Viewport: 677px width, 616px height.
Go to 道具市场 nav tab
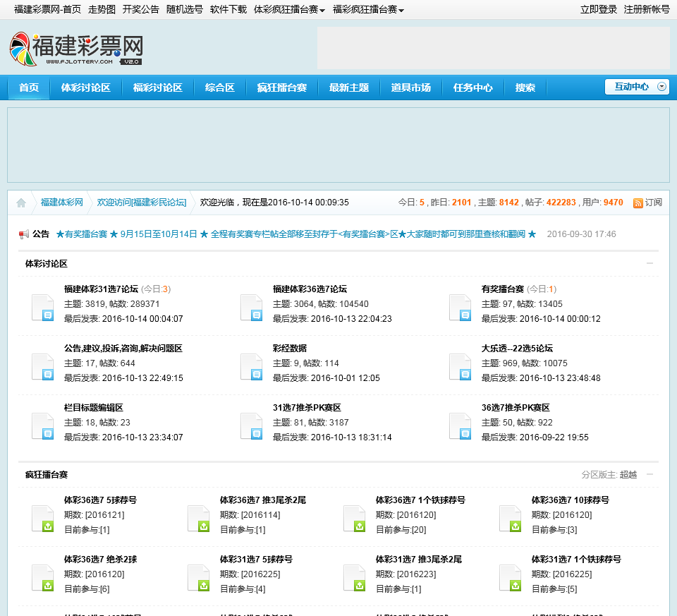tap(410, 87)
